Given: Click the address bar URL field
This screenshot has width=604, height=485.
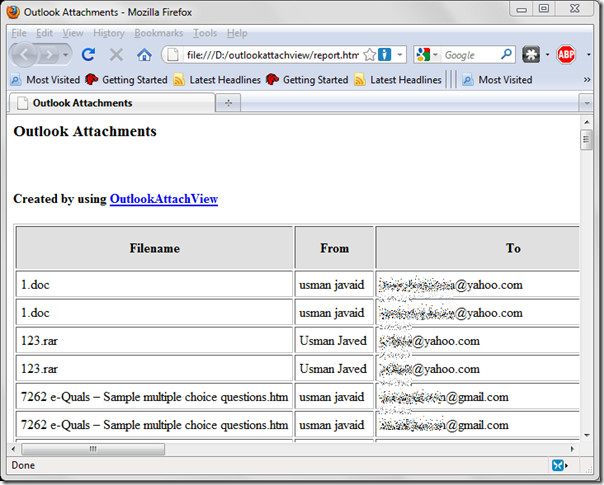Looking at the screenshot, I should 272,55.
